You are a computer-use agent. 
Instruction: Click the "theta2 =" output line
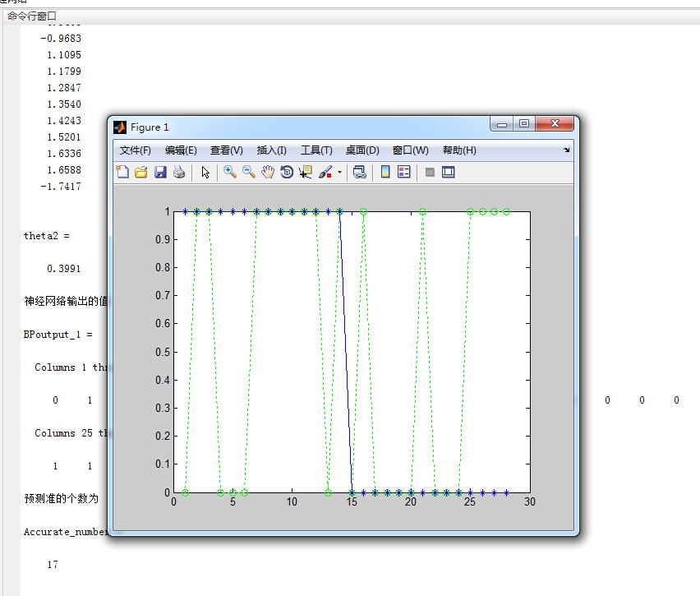(47, 236)
